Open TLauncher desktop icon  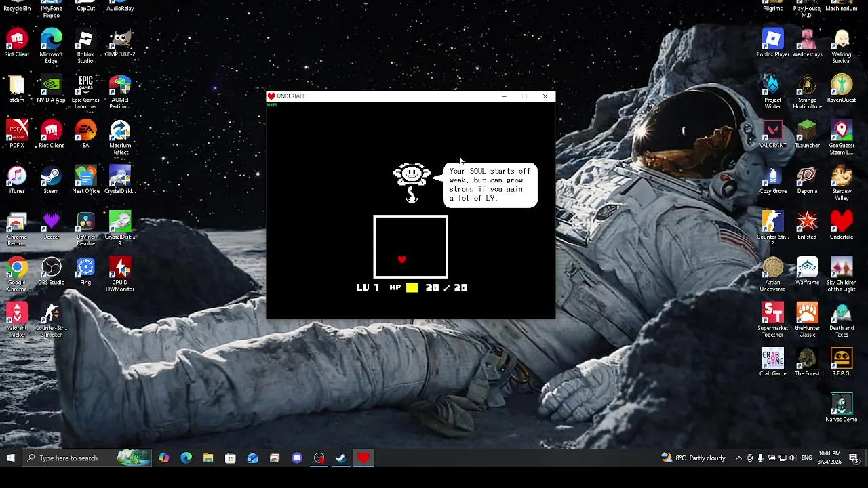(x=807, y=134)
